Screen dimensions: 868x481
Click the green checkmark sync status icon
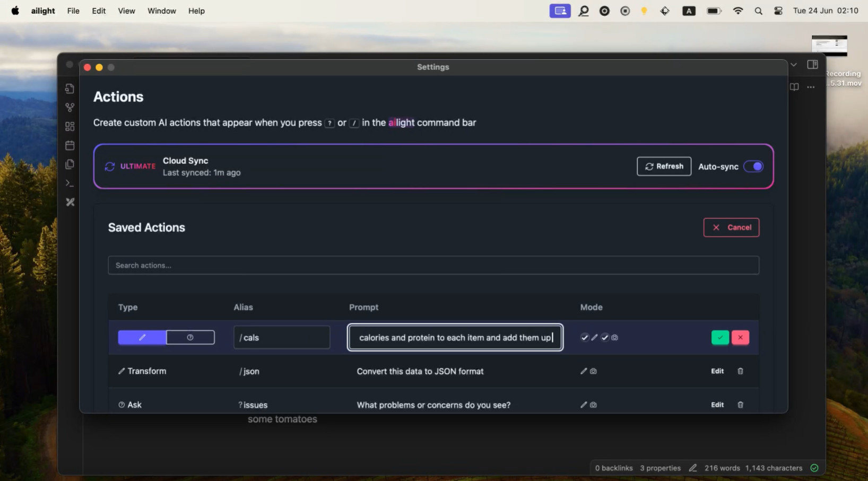coord(814,468)
